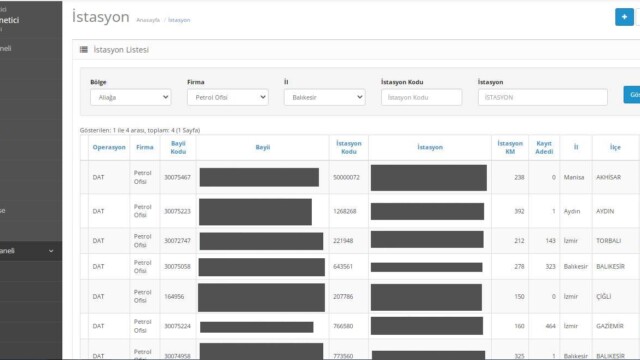Sort by Bayii Kodu column header

click(178, 147)
